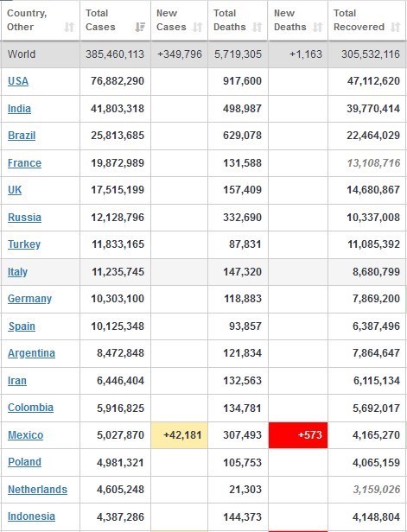Viewport: 407px width, 532px height.
Task: Click Mexico's red +573 new deaths cell
Action: [x=298, y=435]
